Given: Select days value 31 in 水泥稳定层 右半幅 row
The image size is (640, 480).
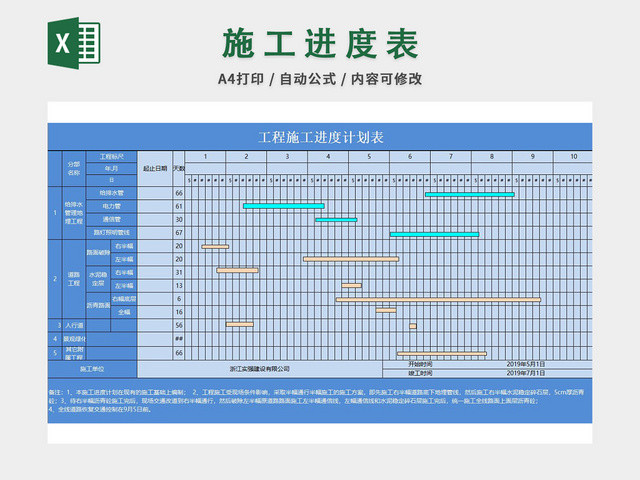Looking at the screenshot, I should [x=179, y=273].
